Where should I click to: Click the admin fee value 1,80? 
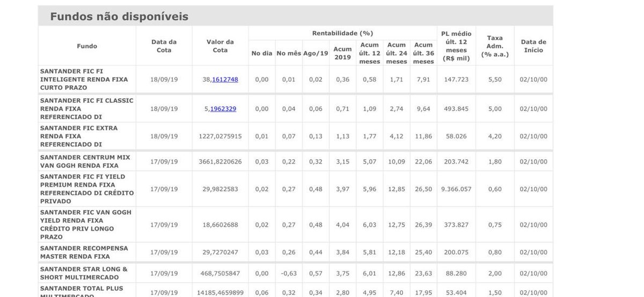click(x=495, y=161)
